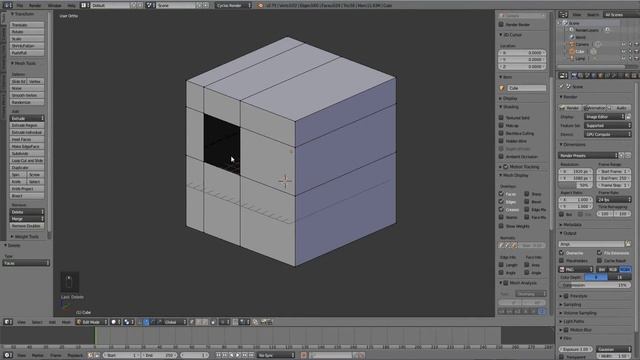
Task: Open Render Layers properties tab icon
Action: pyautogui.click(x=580, y=76)
